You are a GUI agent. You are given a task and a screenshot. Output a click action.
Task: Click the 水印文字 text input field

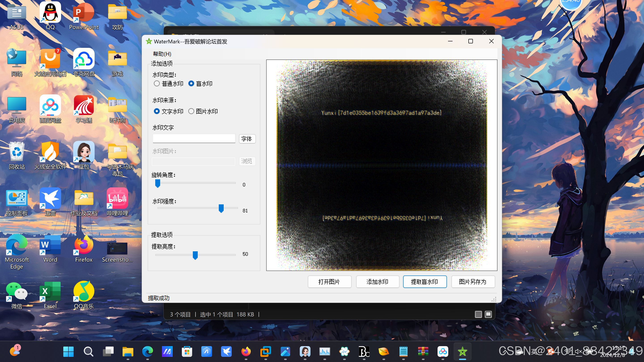tap(194, 138)
